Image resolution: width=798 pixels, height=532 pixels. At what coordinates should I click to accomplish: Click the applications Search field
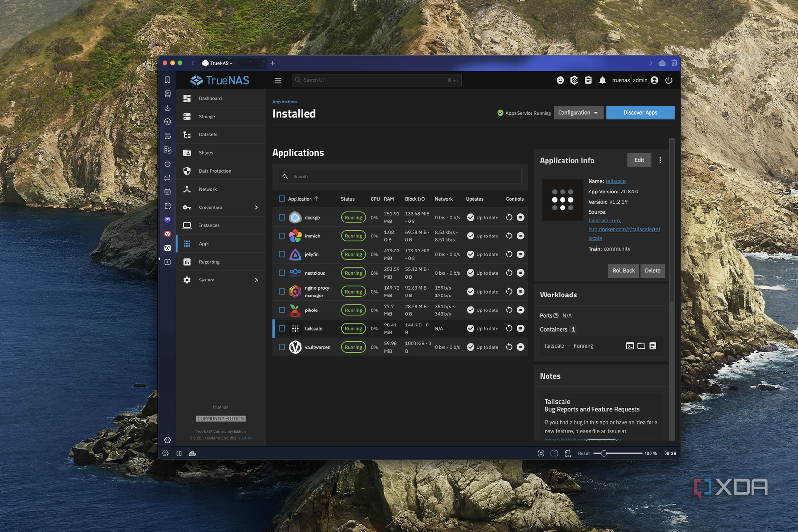400,177
